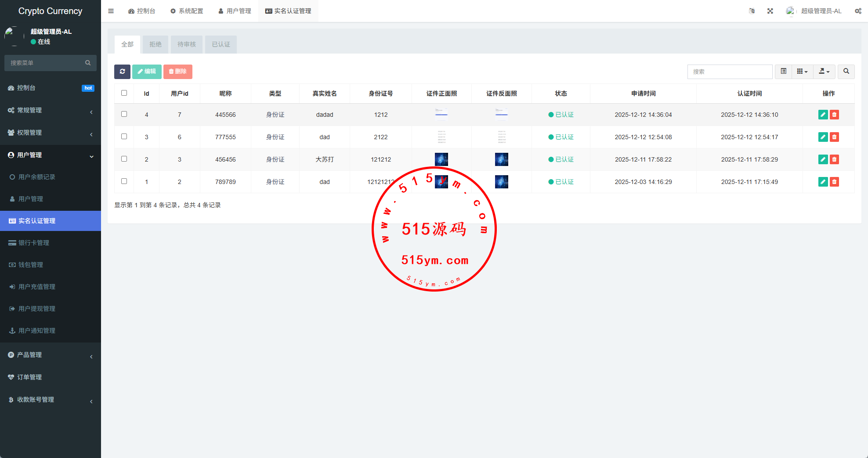Click the green 编辑 button

147,72
